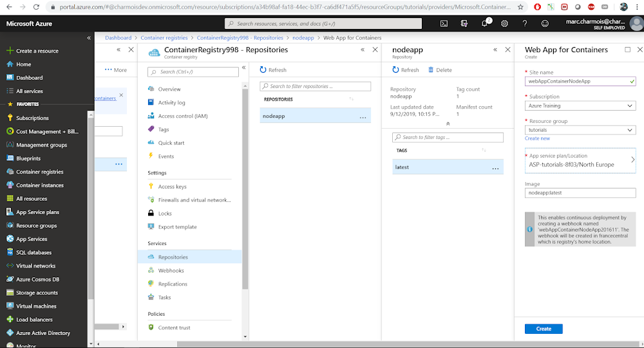Image resolution: width=644 pixels, height=348 pixels.
Task: Open the feedback smiley icon
Action: click(545, 24)
